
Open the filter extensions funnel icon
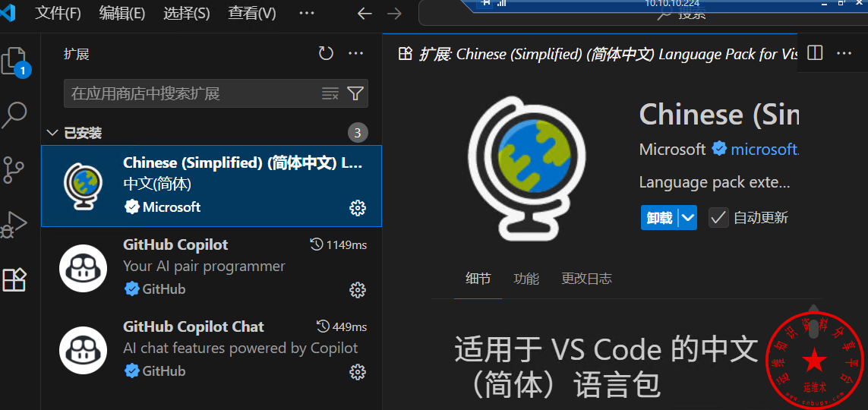coord(355,93)
